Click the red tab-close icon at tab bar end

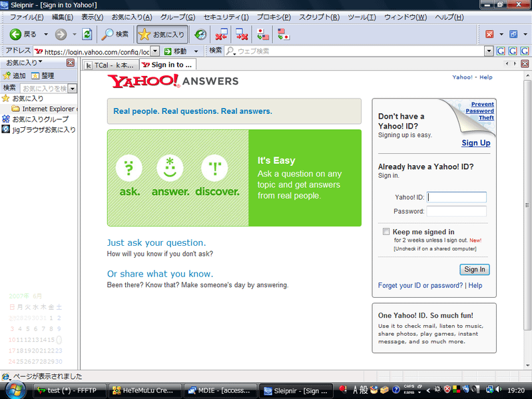[525, 64]
